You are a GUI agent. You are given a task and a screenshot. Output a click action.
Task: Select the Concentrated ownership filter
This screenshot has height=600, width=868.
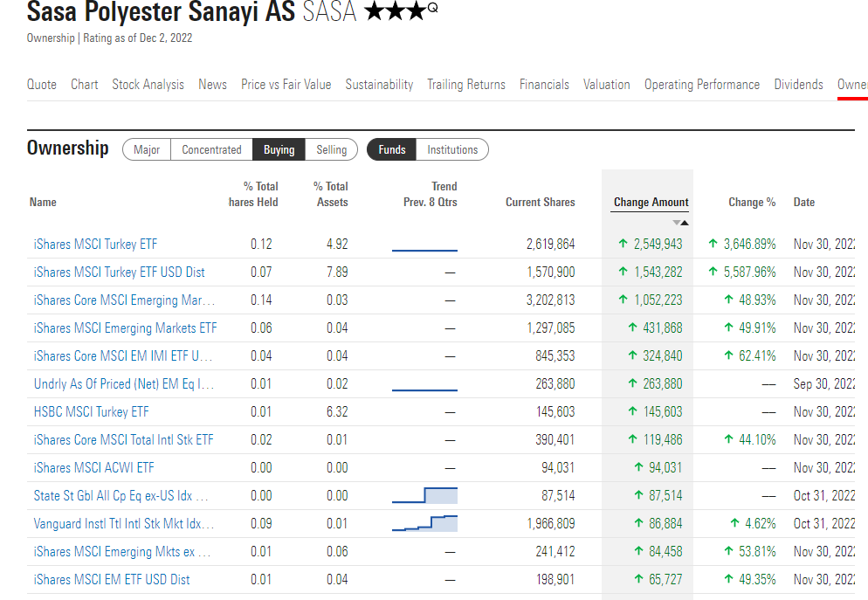[x=211, y=149]
